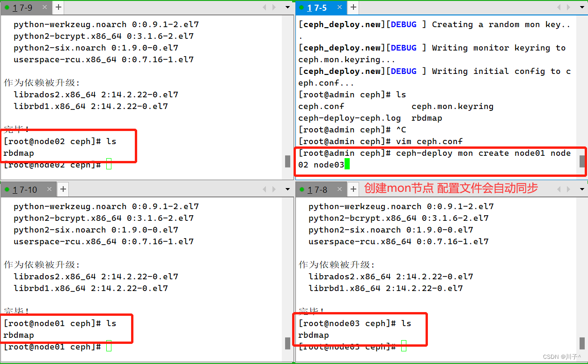Click 'python-werkzeug.noarch' line in node03 pane
Viewport: 588px width, 364px height.
(401, 206)
